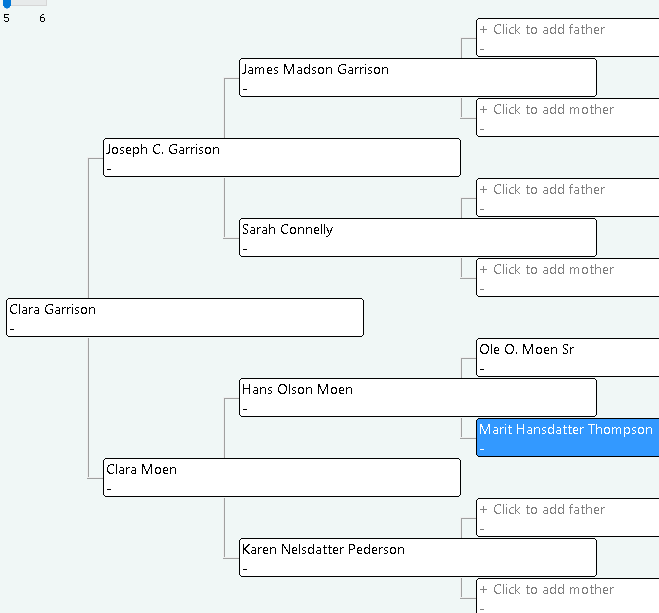Add mother for Sarah Connelly
Viewport: 659px width, 613px height.
(x=568, y=277)
